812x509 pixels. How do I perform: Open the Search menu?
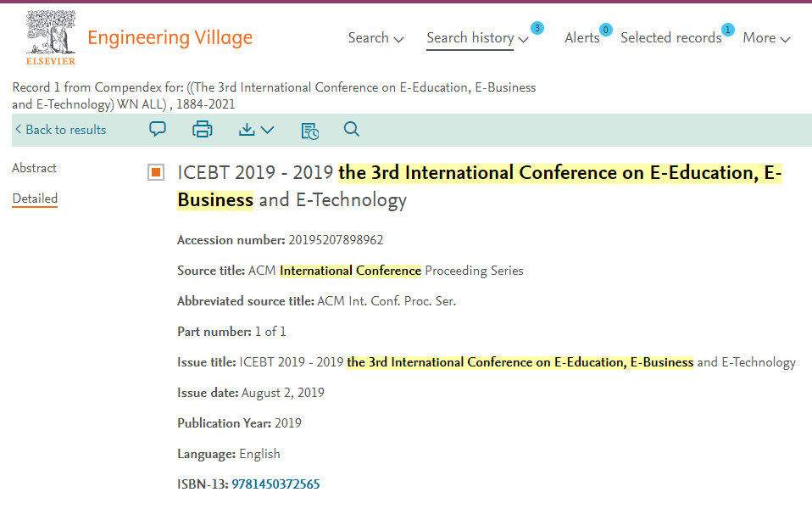(x=368, y=38)
